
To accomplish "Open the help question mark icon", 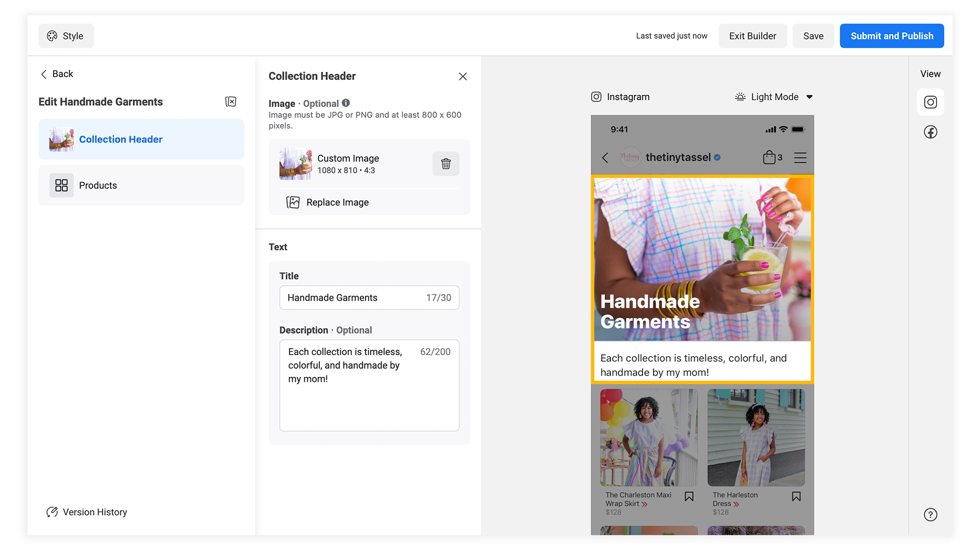I will click(930, 514).
